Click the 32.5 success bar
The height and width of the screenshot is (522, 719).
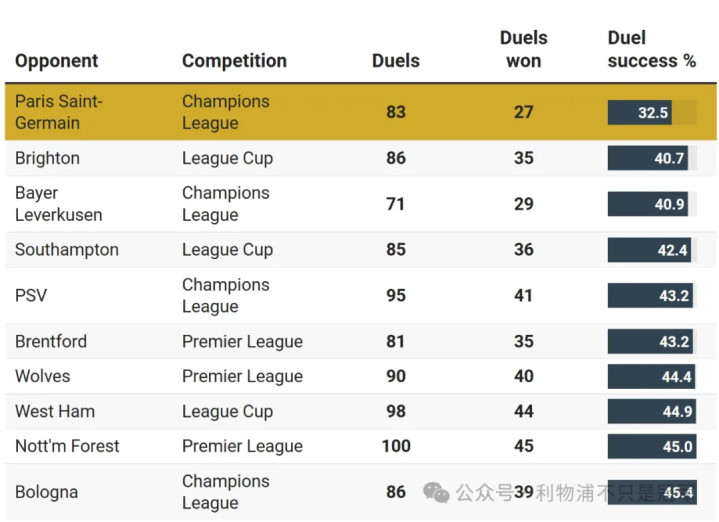tap(640, 112)
